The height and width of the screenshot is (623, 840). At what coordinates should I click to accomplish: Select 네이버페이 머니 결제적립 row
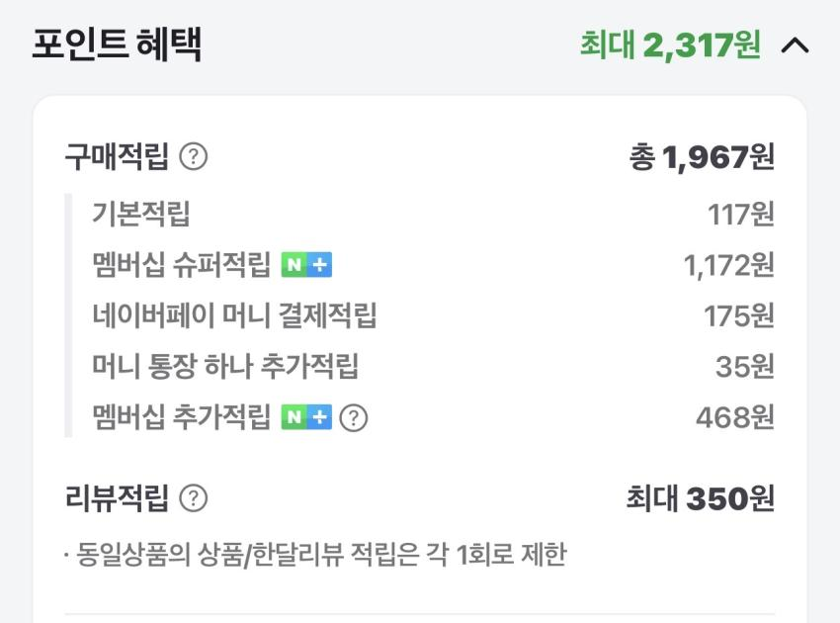234,316
